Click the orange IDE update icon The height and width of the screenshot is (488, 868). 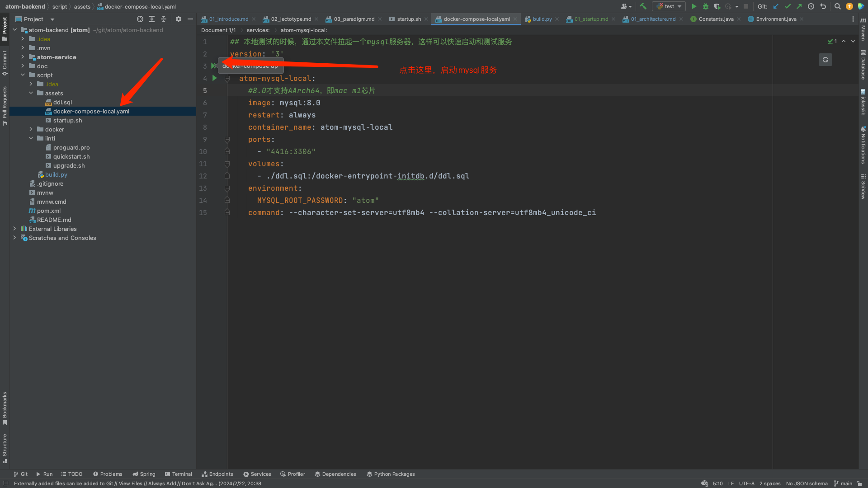click(849, 6)
